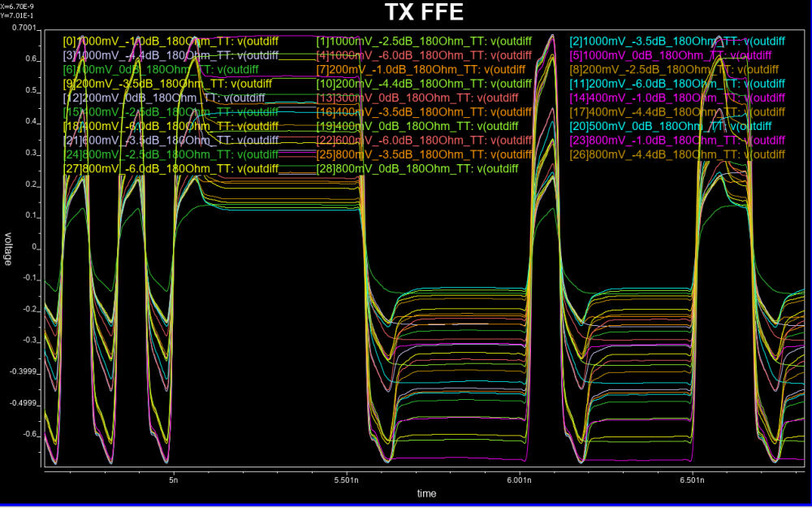Click legend label [8] 200mV -2.5dB
812x508 pixels.
(677, 69)
